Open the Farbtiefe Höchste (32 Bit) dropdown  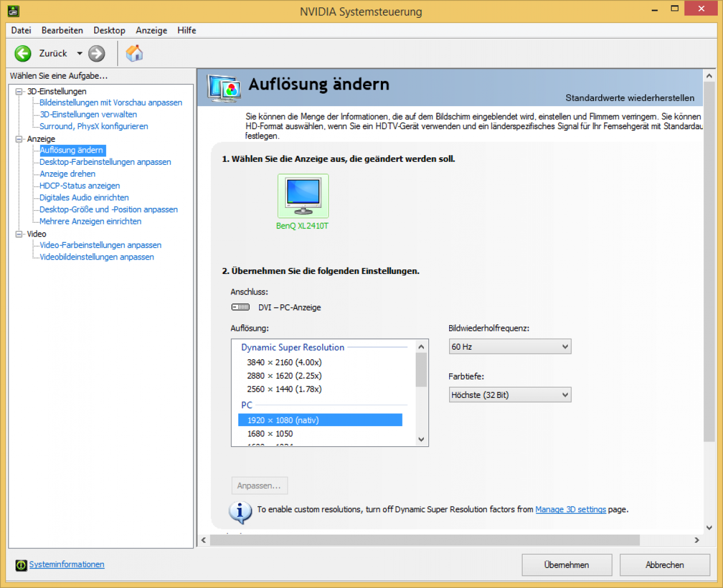(510, 395)
